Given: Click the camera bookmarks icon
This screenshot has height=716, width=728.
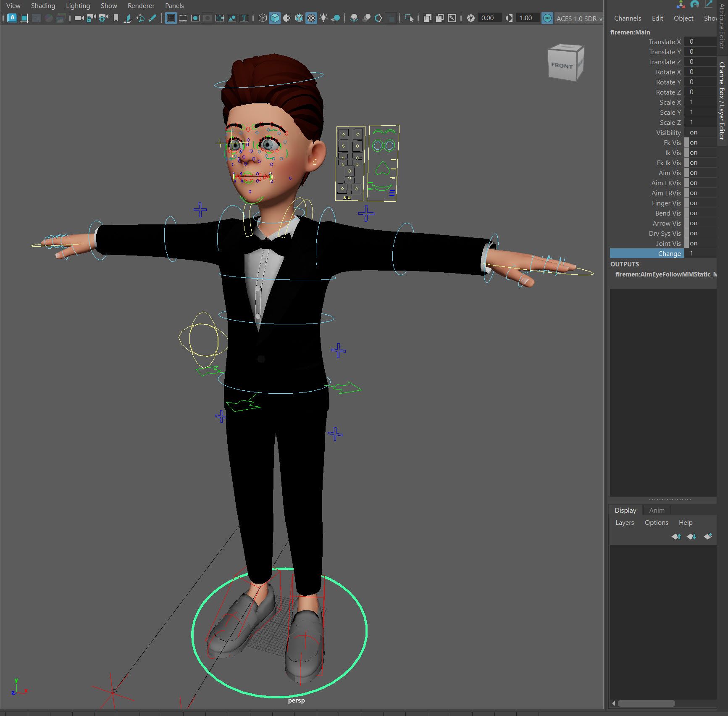Looking at the screenshot, I should (x=116, y=18).
